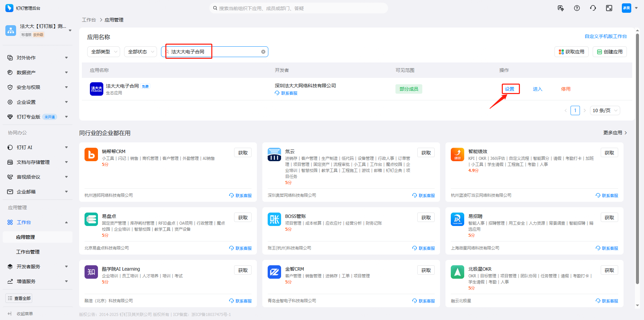Screen dimensions: 644x320
Task: Open the 易盘点 app icon
Action: pyautogui.click(x=91, y=219)
